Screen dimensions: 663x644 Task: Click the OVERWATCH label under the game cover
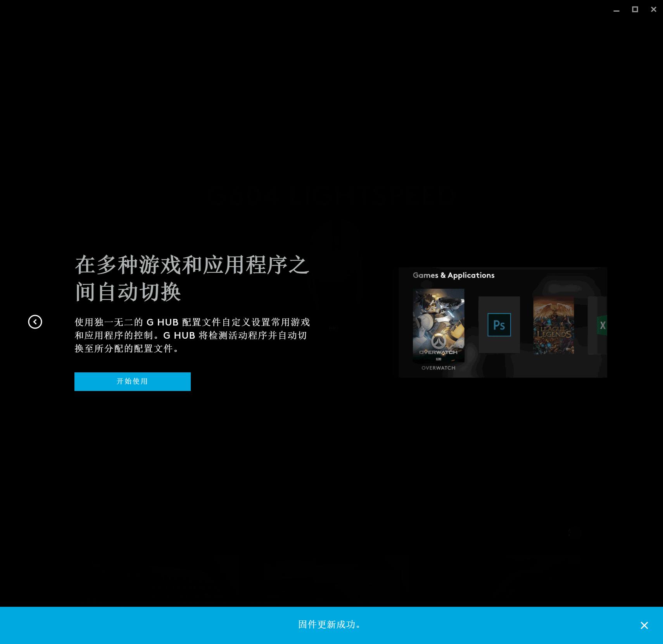(x=438, y=367)
